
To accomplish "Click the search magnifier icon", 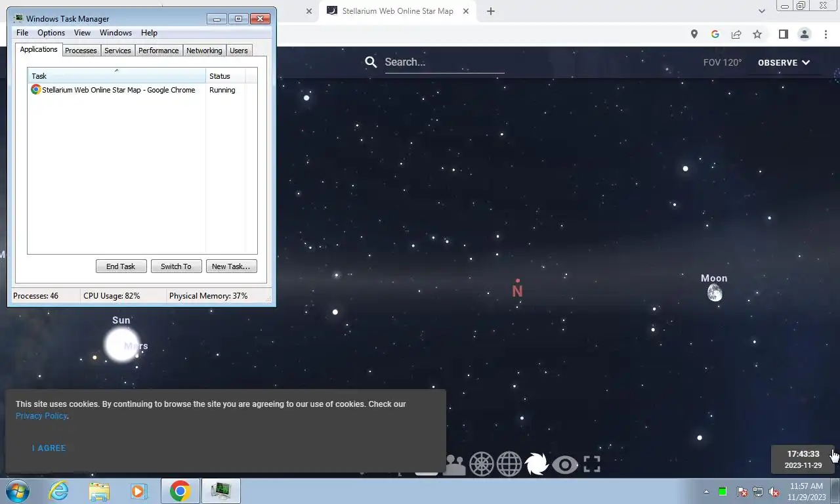I will click(x=371, y=62).
